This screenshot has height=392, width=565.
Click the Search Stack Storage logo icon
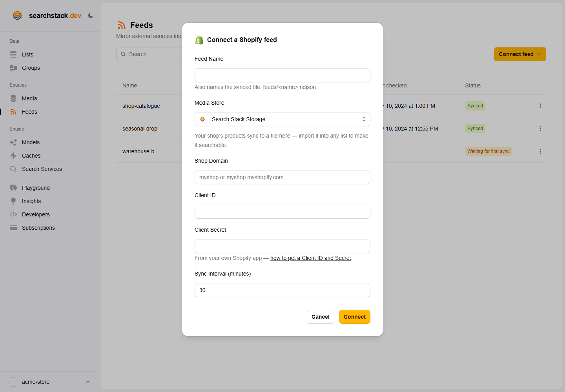pyautogui.click(x=202, y=119)
